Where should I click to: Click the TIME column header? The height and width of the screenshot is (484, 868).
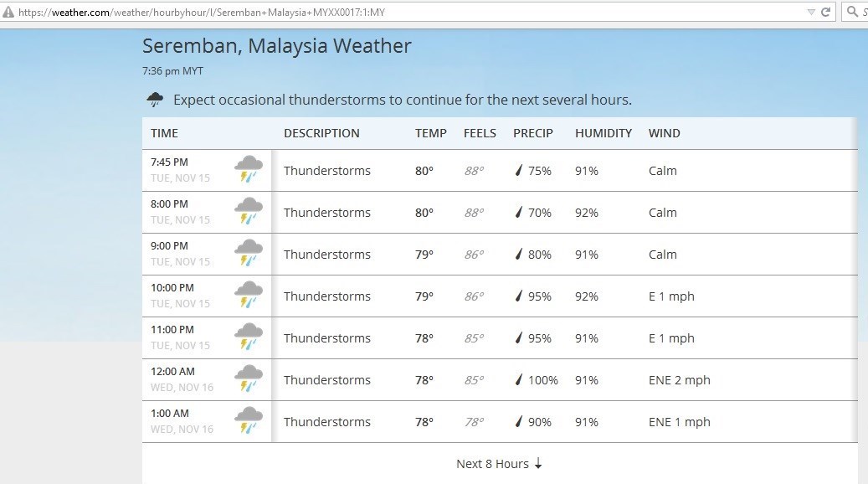coord(164,133)
